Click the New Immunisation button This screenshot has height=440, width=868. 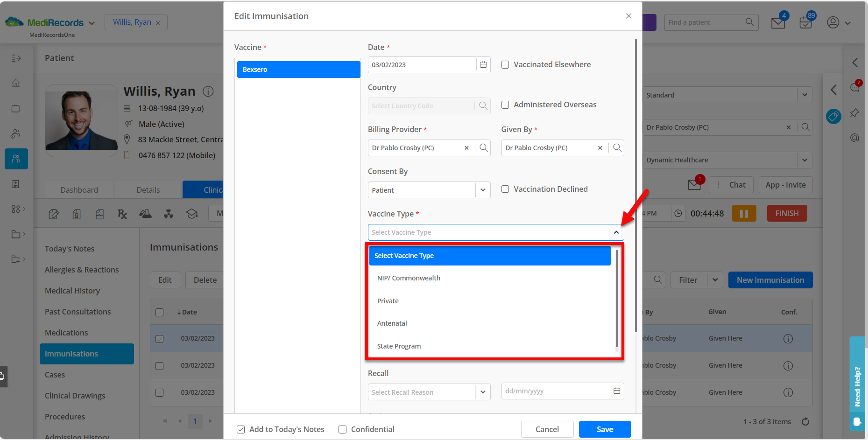770,280
